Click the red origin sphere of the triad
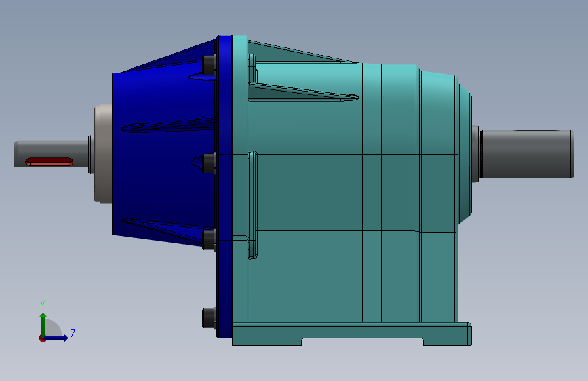588x381 pixels. point(42,338)
